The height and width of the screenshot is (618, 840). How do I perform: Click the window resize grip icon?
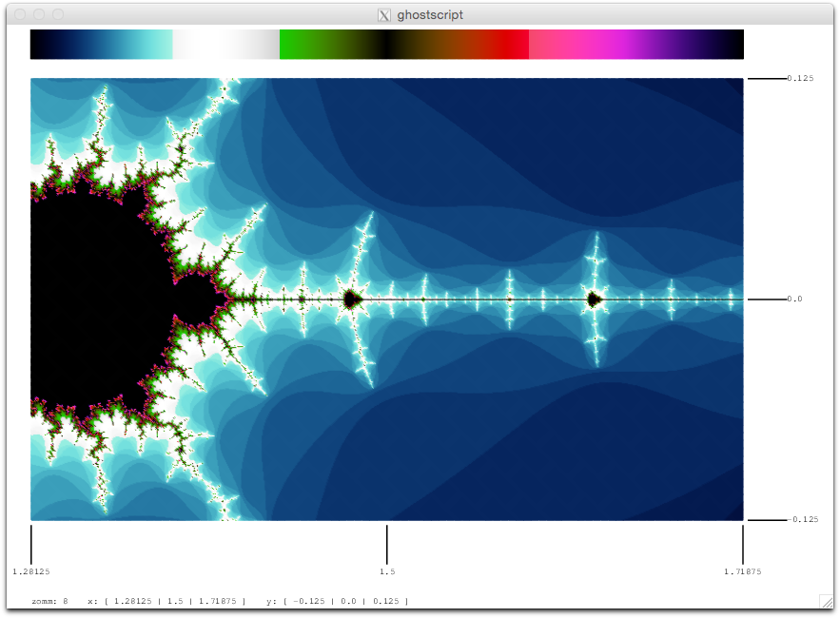827,602
